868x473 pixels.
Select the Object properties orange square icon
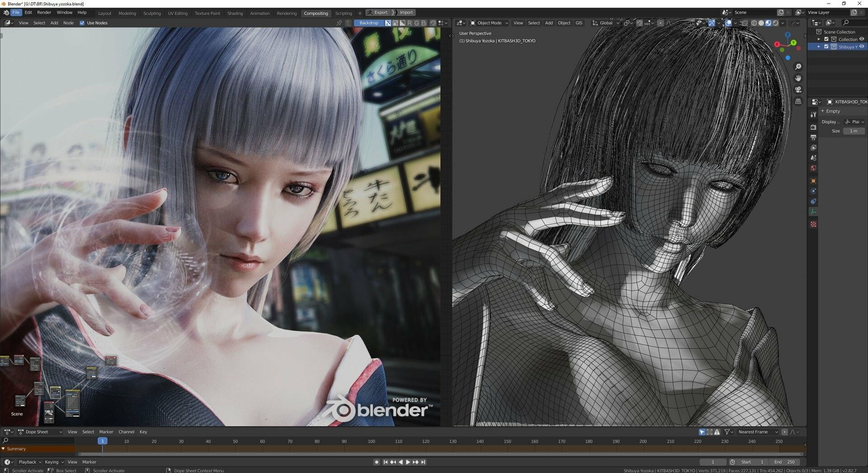click(x=813, y=181)
